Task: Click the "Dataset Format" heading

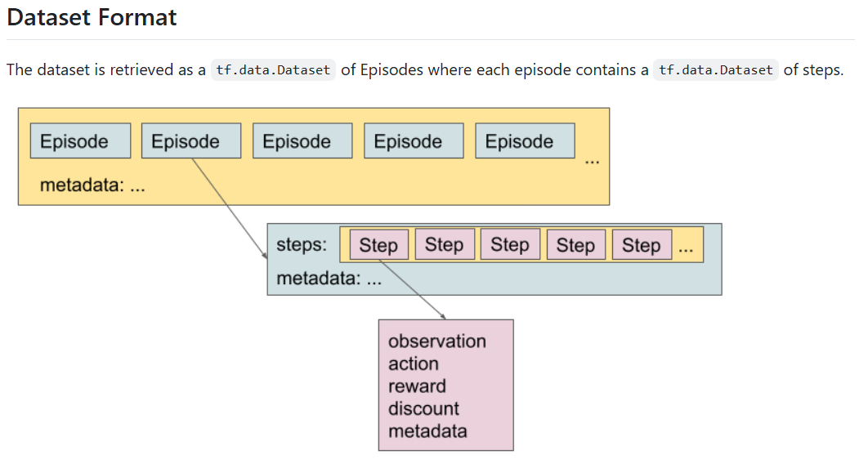Action: 92,17
